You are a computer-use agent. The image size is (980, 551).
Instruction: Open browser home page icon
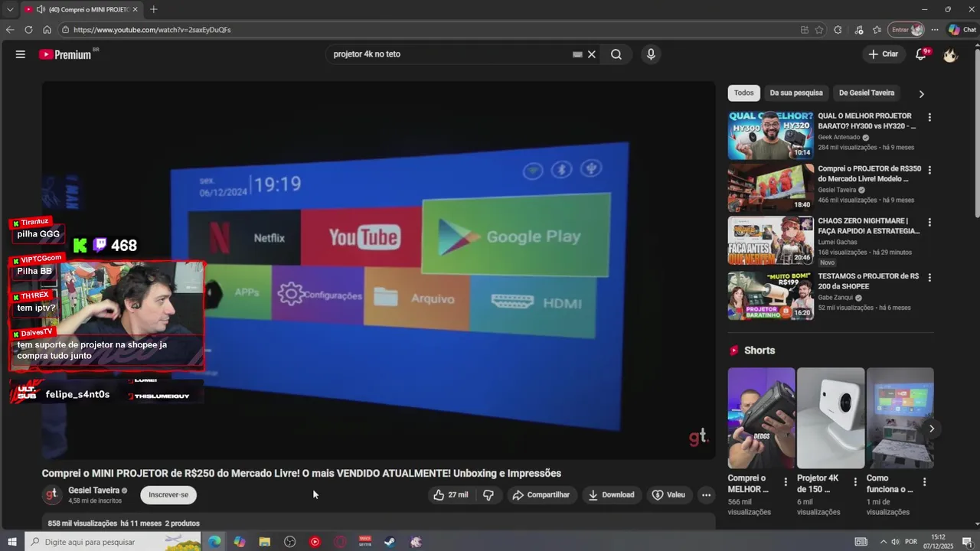pos(47,30)
